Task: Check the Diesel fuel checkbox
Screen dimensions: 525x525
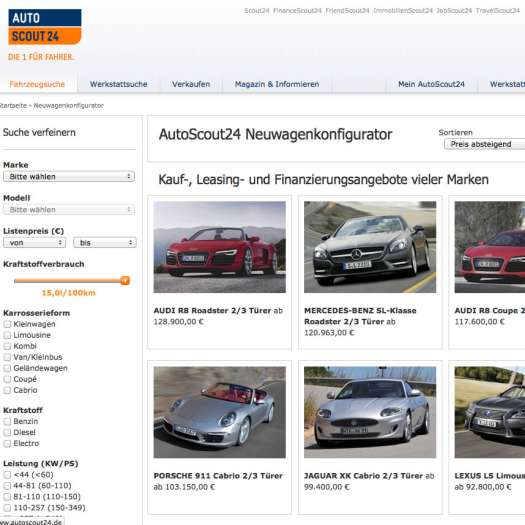Action: [7, 433]
